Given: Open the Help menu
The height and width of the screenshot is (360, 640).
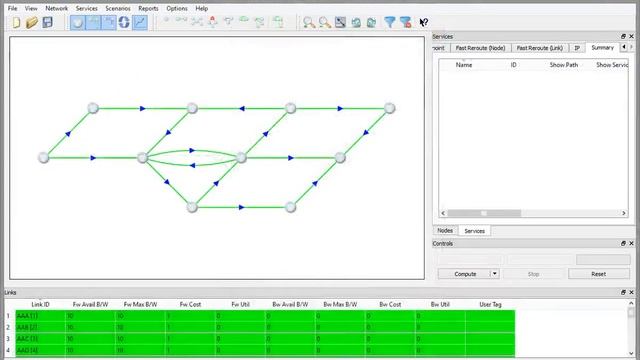Looking at the screenshot, I should tap(202, 8).
